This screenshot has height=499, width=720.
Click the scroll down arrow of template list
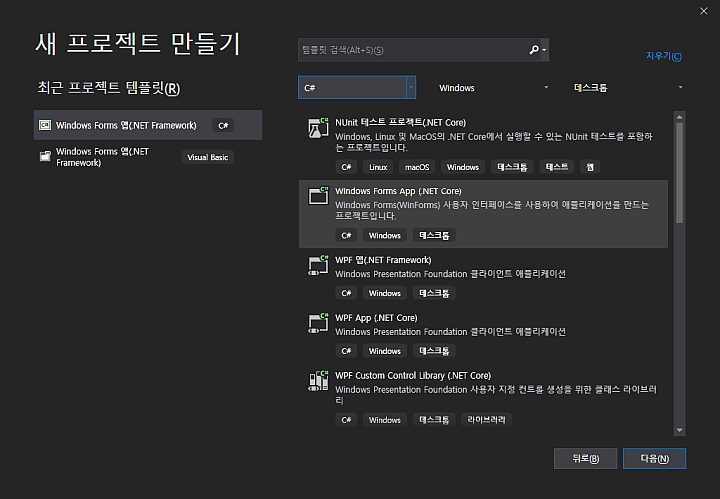coord(680,430)
